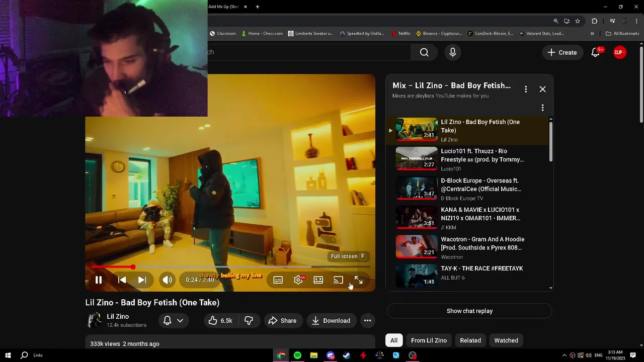Click the 0:24 / 2:40 time display

pyautogui.click(x=200, y=280)
